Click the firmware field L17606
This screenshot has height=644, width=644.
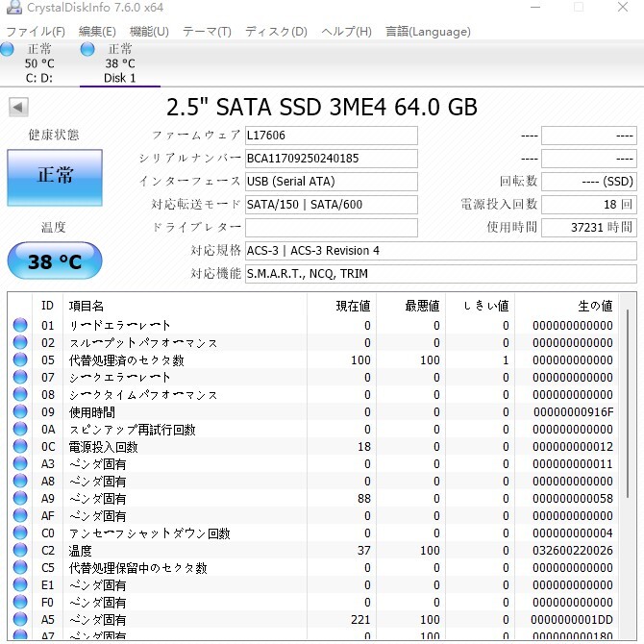pos(332,136)
